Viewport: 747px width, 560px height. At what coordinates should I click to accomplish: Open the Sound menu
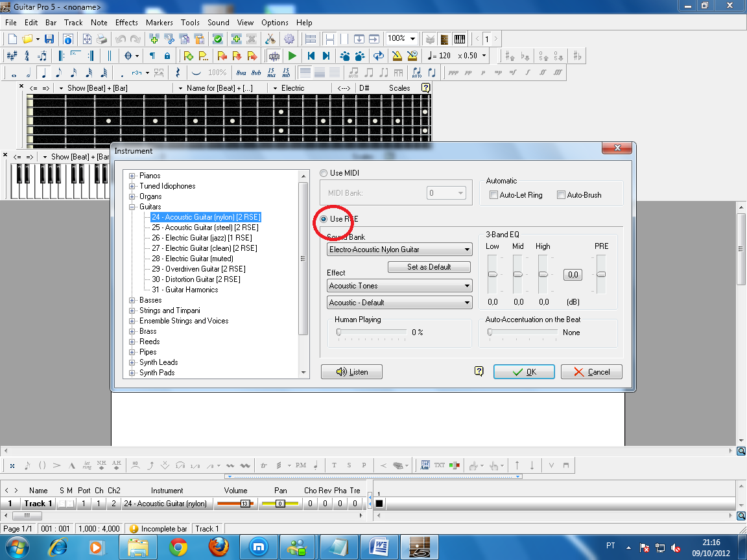click(x=218, y=23)
